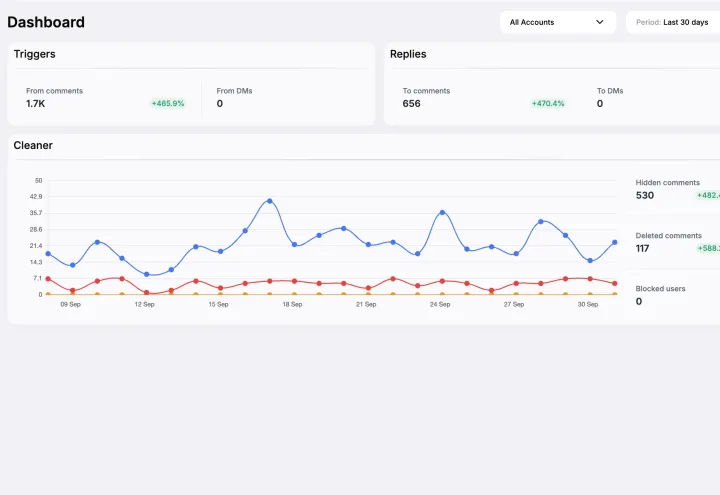Click the Hidden comments label
This screenshot has height=495, width=720.
click(x=668, y=182)
